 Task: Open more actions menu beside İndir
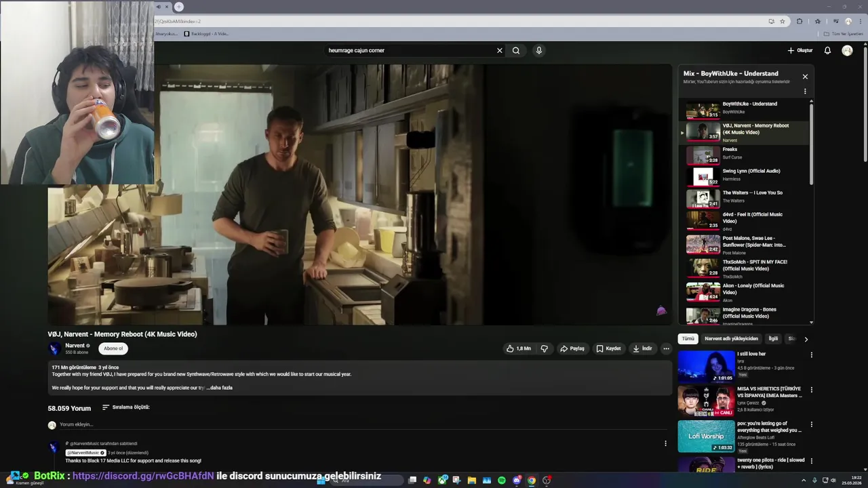[x=666, y=348]
